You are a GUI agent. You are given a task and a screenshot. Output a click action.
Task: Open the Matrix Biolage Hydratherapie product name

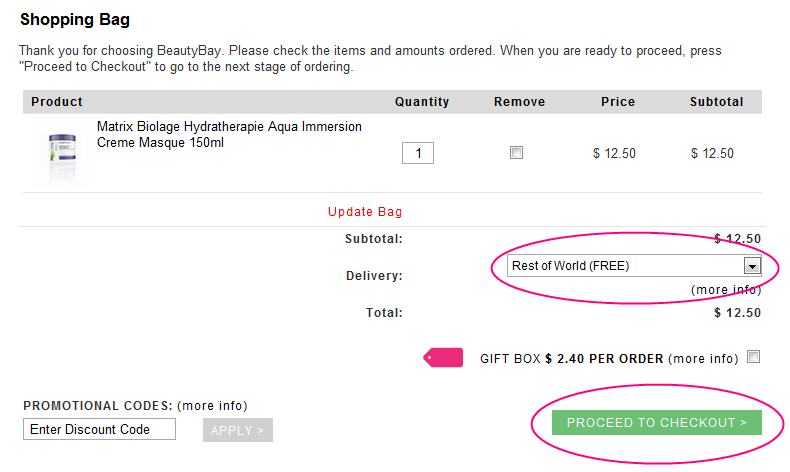(x=229, y=134)
